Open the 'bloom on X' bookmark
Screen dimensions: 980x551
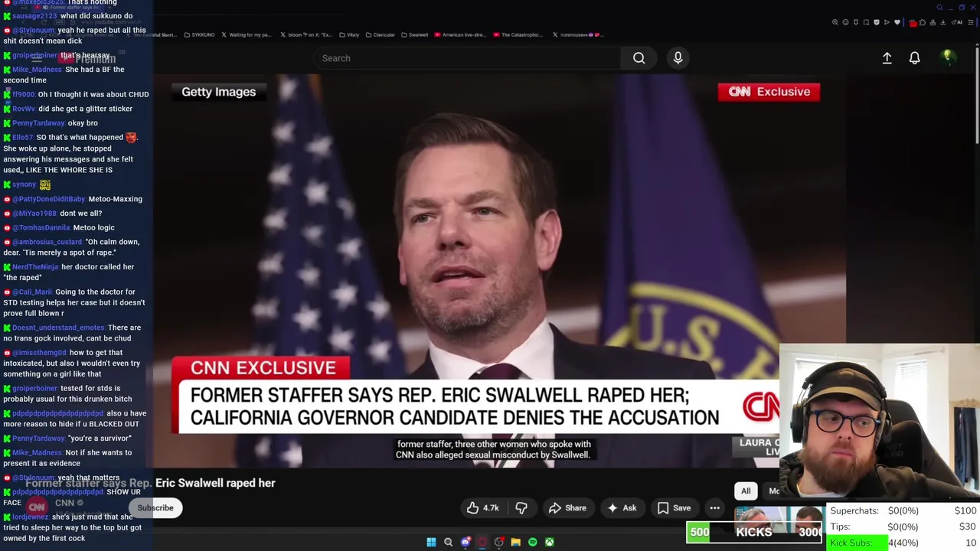pyautogui.click(x=306, y=34)
